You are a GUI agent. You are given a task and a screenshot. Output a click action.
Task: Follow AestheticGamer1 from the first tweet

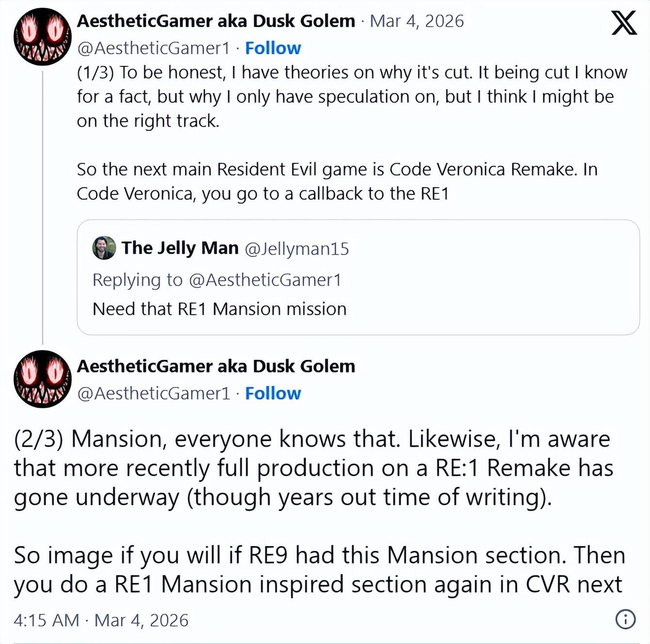click(273, 48)
